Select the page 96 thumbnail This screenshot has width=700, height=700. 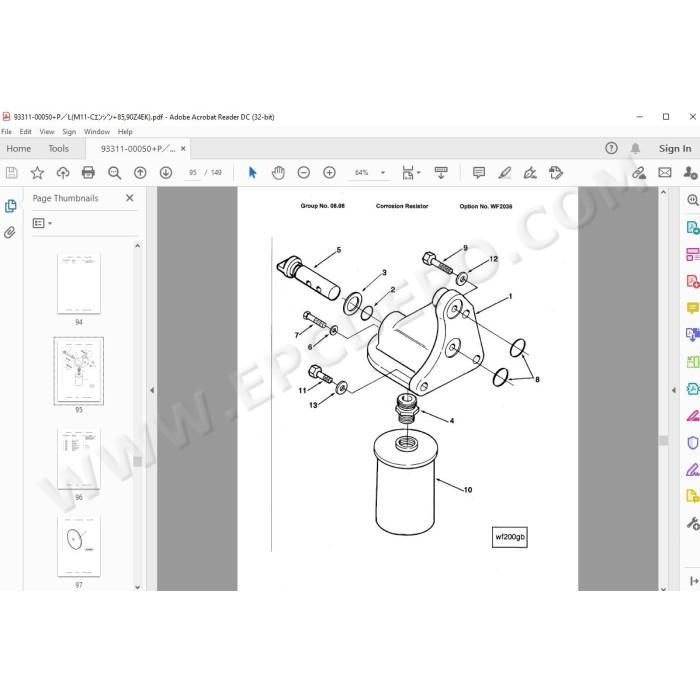tap(79, 459)
